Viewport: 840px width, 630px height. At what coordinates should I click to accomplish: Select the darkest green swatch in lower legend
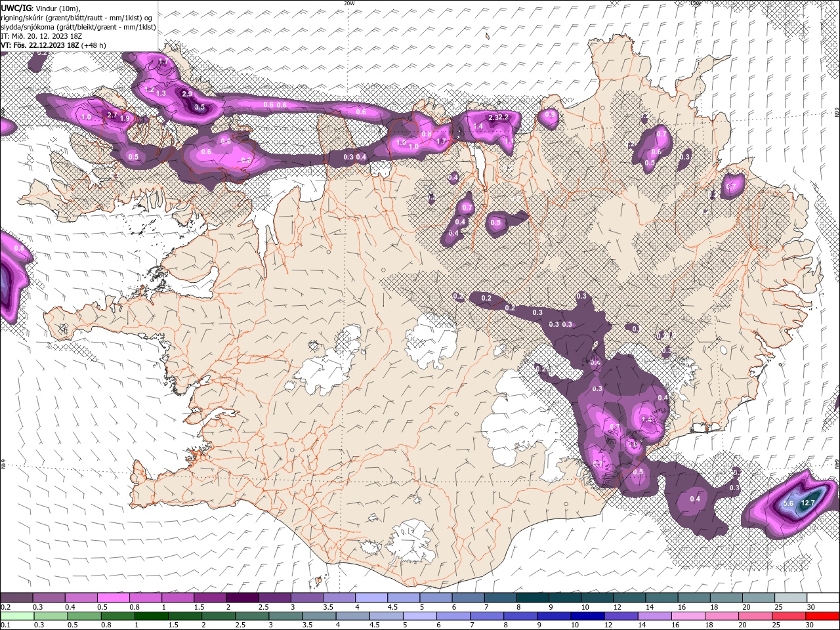coord(151,616)
